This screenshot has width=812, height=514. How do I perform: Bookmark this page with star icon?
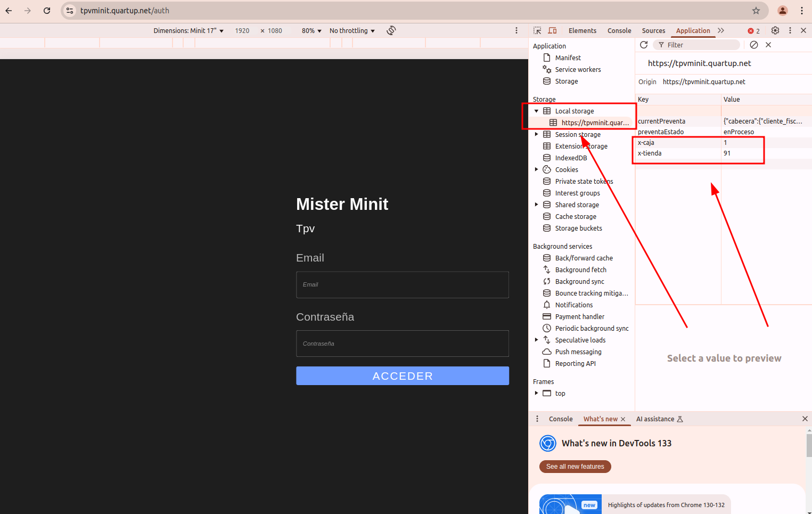(x=756, y=11)
